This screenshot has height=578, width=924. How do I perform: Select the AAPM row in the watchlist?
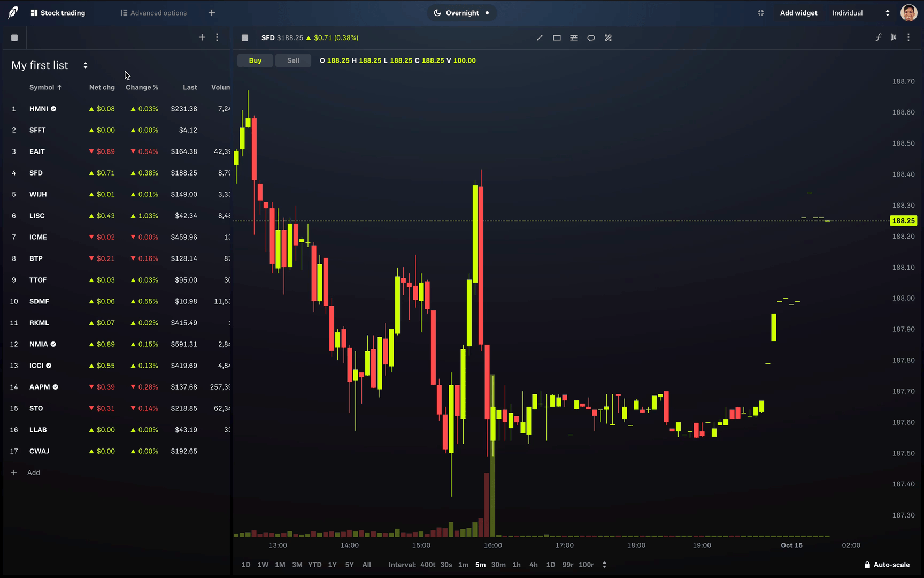pyautogui.click(x=40, y=387)
